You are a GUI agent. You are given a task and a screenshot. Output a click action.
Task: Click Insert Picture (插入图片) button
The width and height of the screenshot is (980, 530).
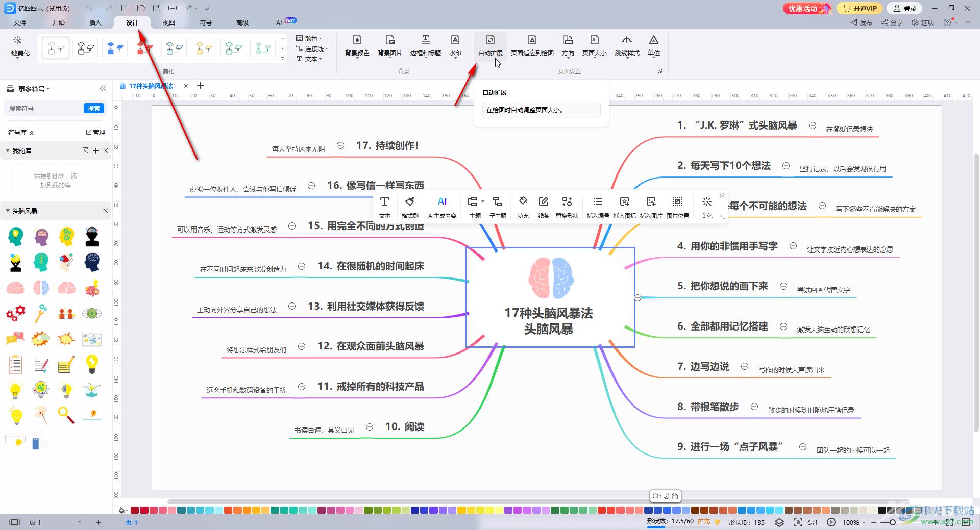click(x=651, y=207)
